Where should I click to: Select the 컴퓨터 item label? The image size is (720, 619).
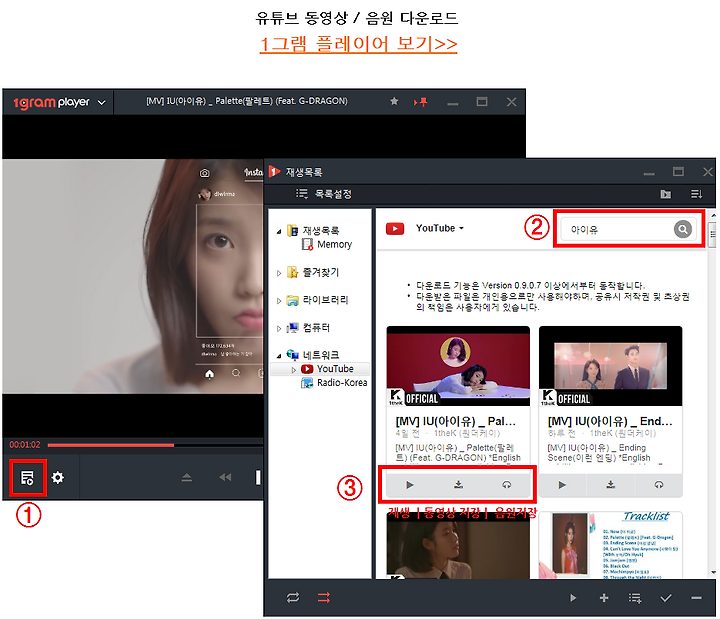click(316, 327)
